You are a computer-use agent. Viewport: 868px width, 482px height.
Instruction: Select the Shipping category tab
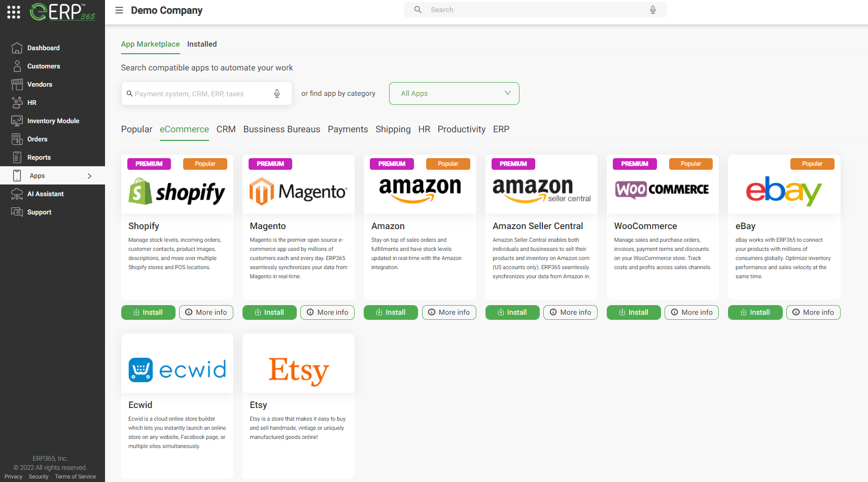point(393,129)
